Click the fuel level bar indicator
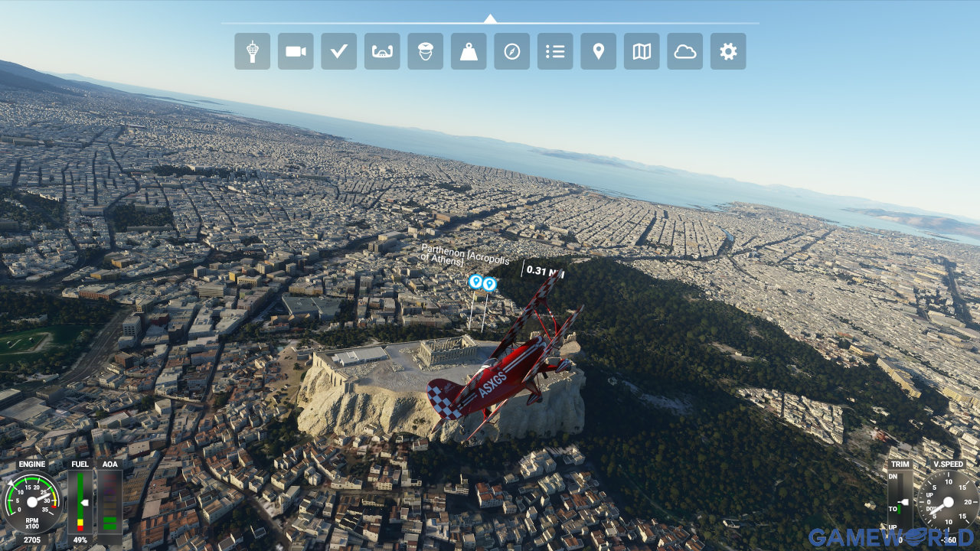 coord(80,502)
